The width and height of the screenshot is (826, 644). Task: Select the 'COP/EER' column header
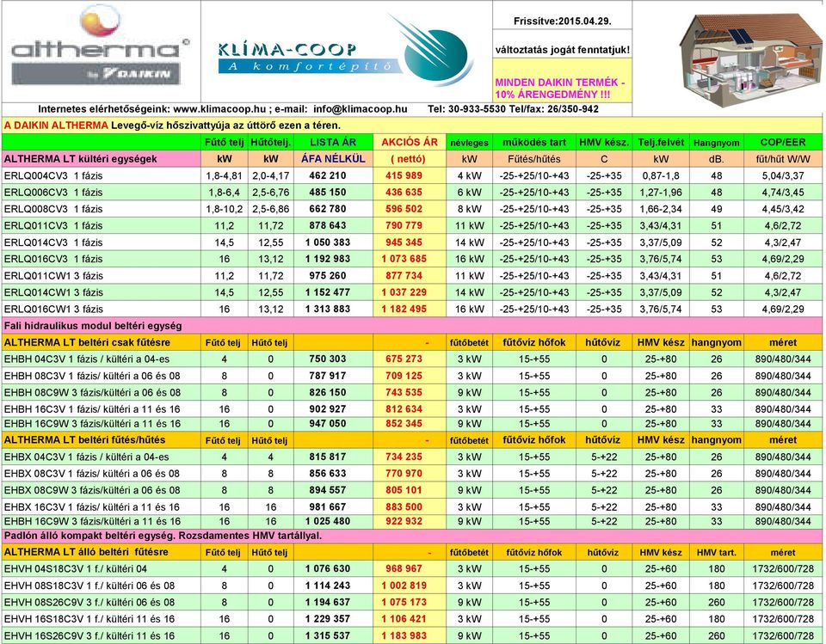[x=782, y=142]
